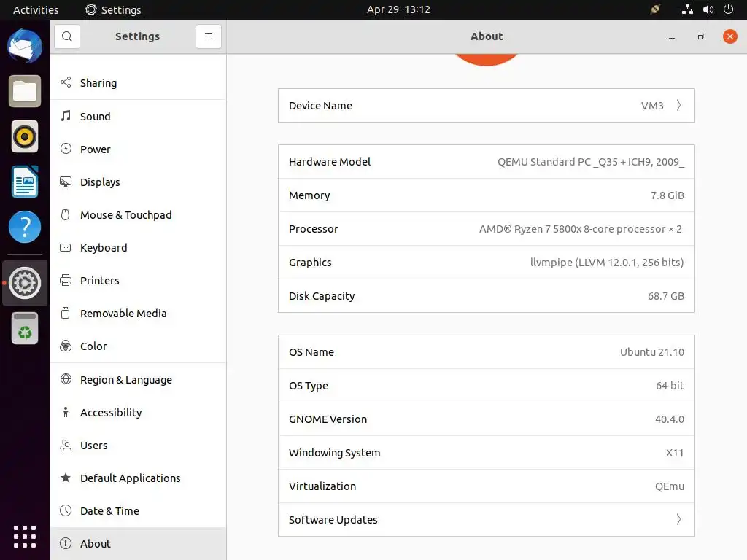
Task: Select Accessibility in the sidebar
Action: click(x=138, y=413)
